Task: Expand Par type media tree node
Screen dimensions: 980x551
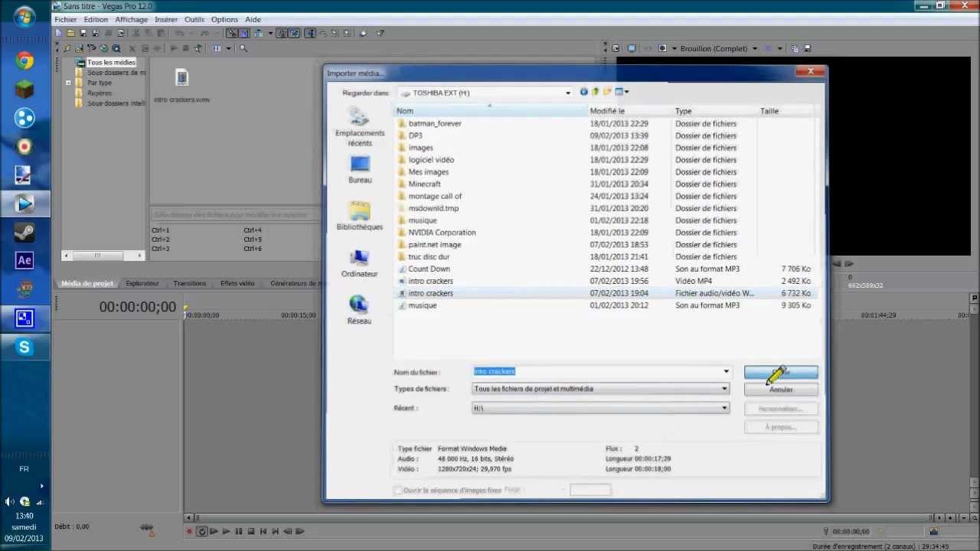Action: pyautogui.click(x=68, y=83)
